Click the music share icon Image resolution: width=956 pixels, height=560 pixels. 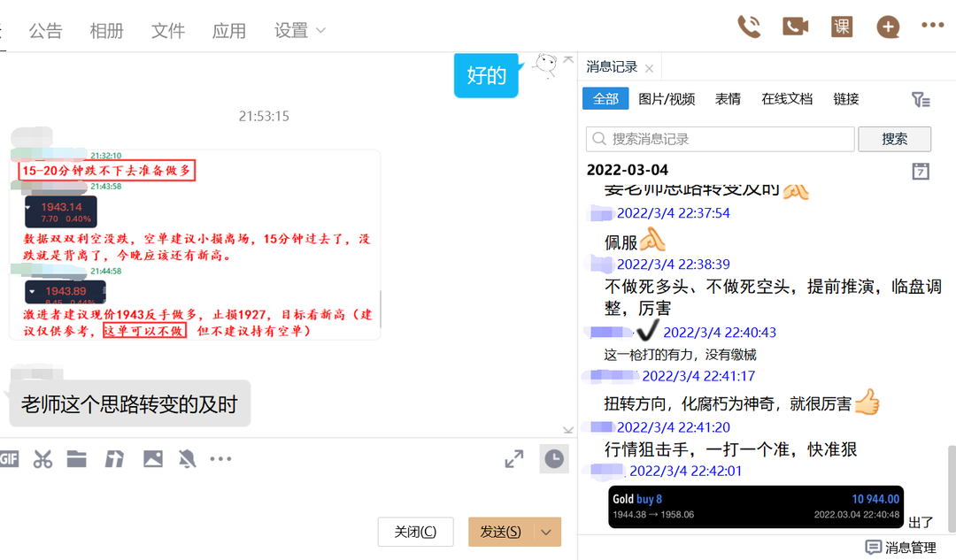114,459
